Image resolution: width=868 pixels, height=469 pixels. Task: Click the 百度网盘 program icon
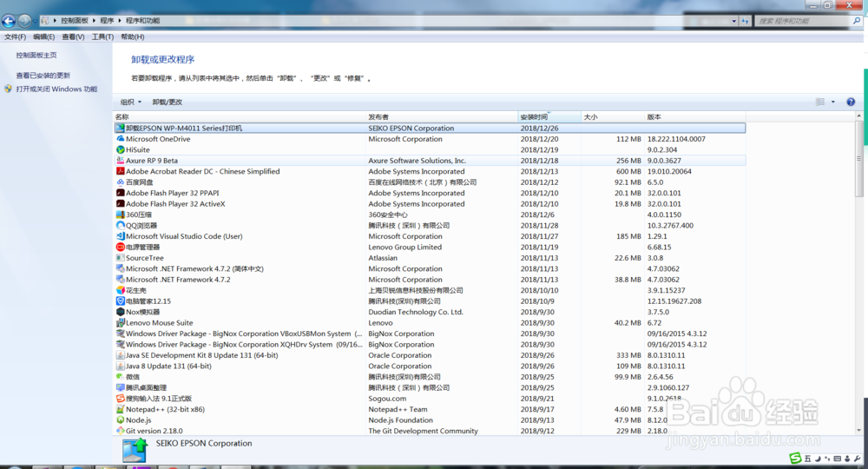pos(120,182)
